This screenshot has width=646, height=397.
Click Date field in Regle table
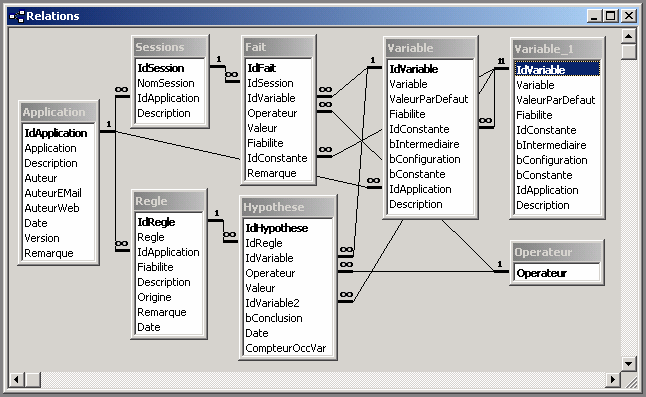point(149,327)
